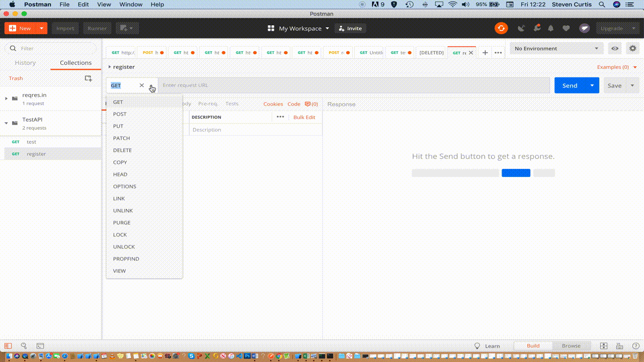Expand the reqres.in collection
This screenshot has width=644, height=362.
point(7,99)
